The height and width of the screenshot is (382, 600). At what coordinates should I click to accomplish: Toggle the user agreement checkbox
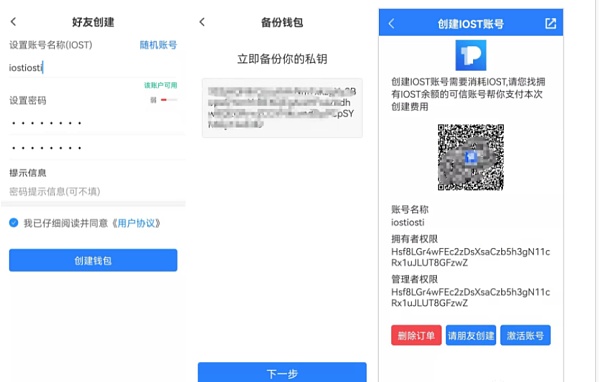pyautogui.click(x=13, y=223)
